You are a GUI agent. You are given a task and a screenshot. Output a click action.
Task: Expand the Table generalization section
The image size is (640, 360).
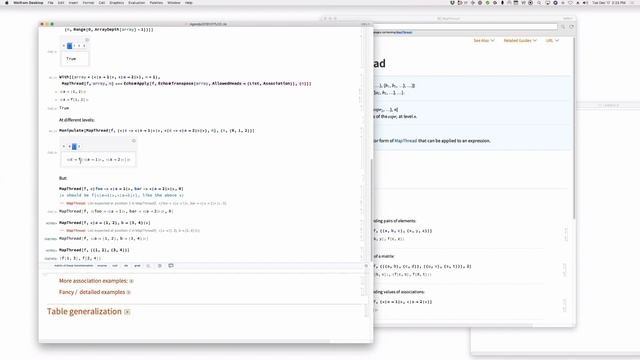127,312
